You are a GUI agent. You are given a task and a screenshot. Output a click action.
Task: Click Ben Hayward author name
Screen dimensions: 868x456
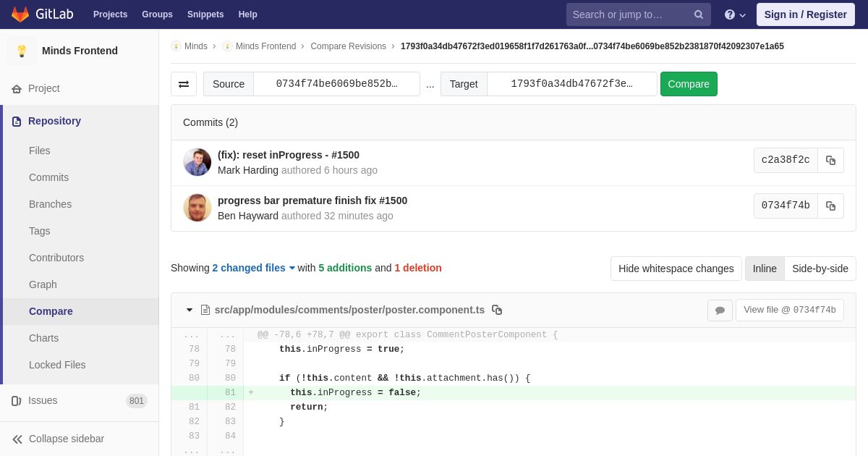coord(248,216)
